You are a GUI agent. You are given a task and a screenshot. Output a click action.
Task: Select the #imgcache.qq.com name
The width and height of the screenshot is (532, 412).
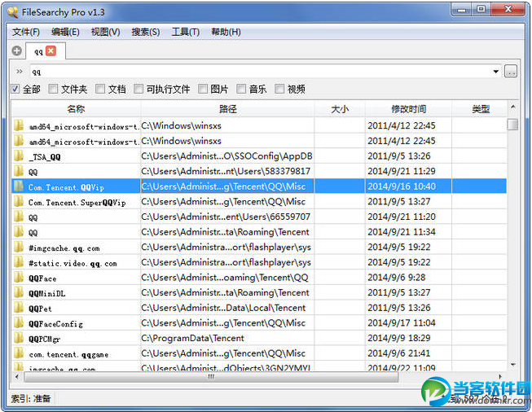point(64,248)
